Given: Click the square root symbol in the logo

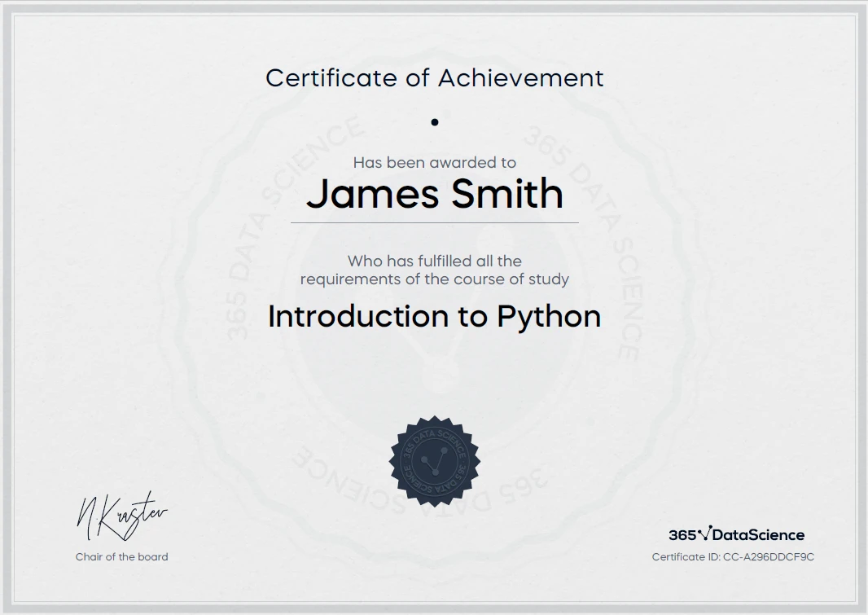Looking at the screenshot, I should 704,534.
